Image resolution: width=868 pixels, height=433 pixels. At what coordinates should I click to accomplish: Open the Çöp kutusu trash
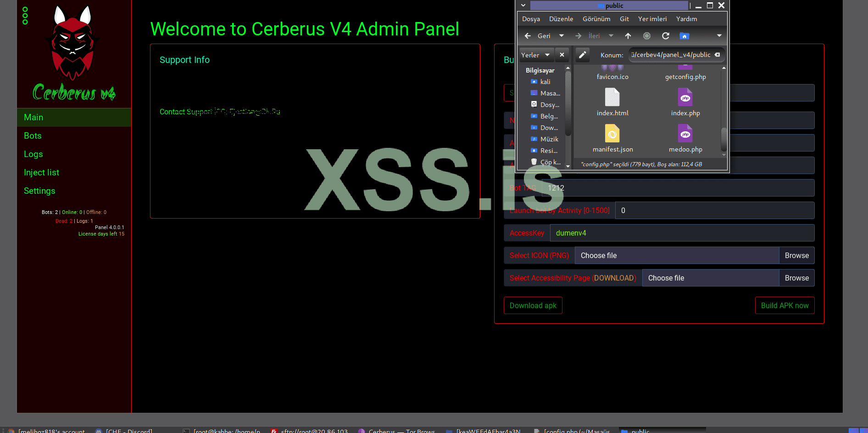(x=545, y=162)
